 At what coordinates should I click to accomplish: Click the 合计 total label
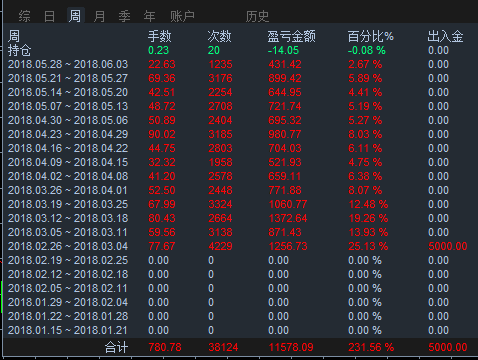116,347
